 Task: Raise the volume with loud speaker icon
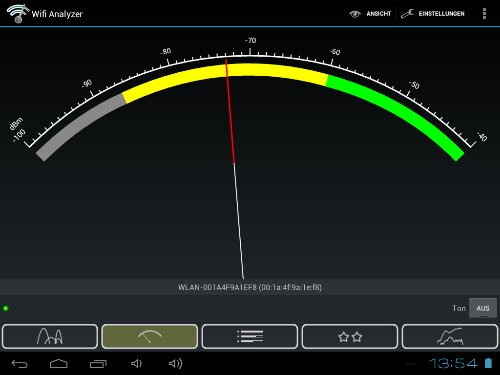coord(175,363)
